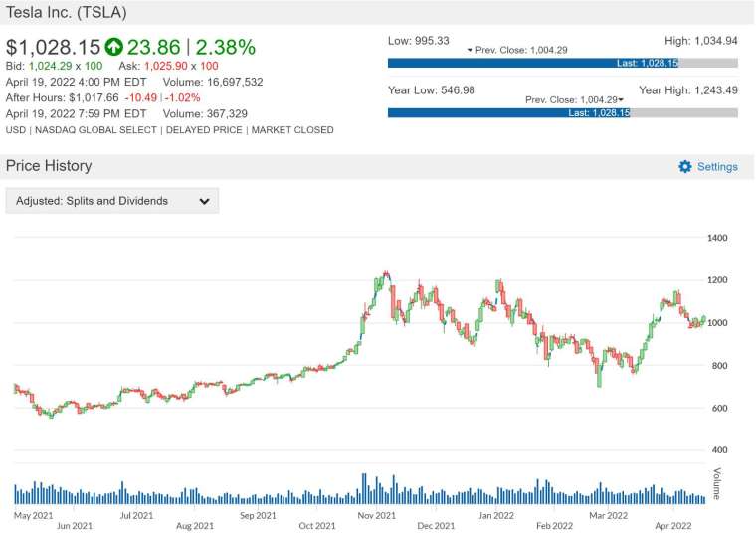Click the 1200 price axis label
This screenshot has height=534, width=756.
[x=717, y=280]
